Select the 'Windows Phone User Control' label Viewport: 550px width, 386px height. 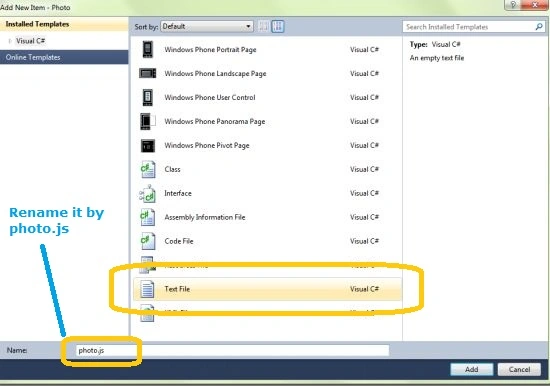(x=210, y=98)
